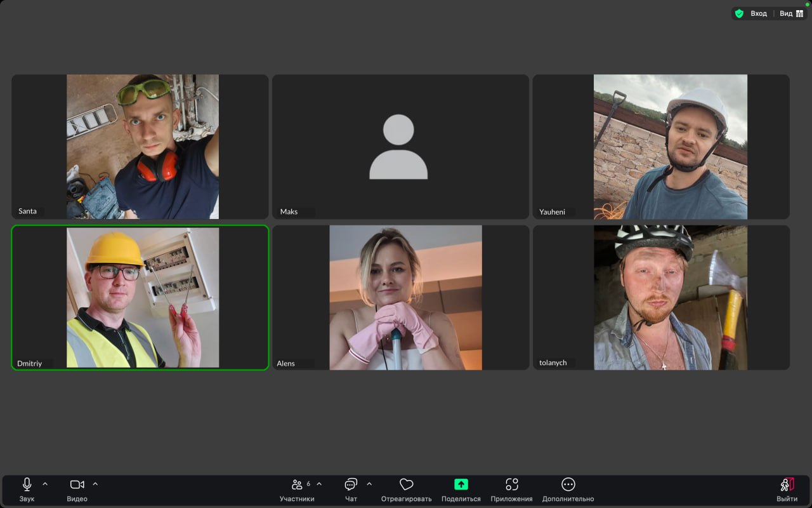Open the Приложения apps icon
Screen dimensions: 812x508
(x=512, y=485)
